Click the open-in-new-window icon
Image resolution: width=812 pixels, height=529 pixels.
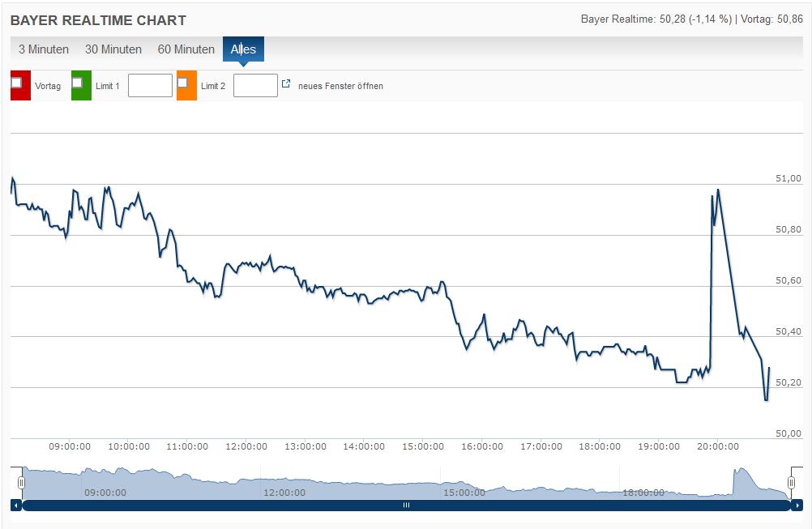[286, 83]
